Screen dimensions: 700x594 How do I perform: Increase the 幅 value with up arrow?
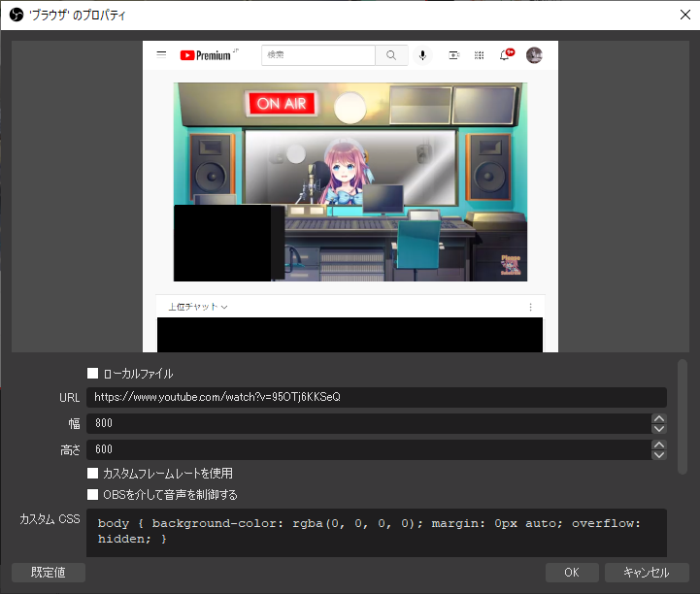point(659,418)
